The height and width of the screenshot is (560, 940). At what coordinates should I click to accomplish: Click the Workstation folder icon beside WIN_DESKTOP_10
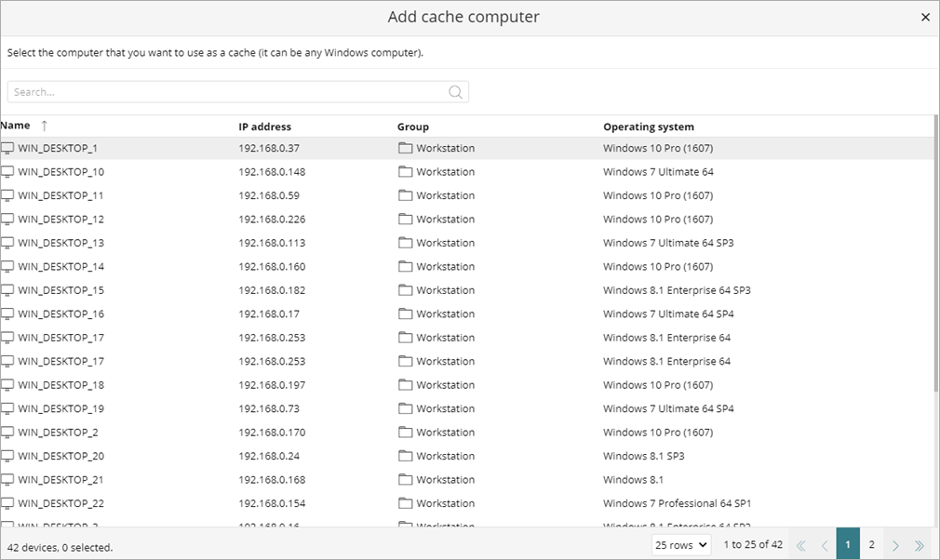[406, 172]
